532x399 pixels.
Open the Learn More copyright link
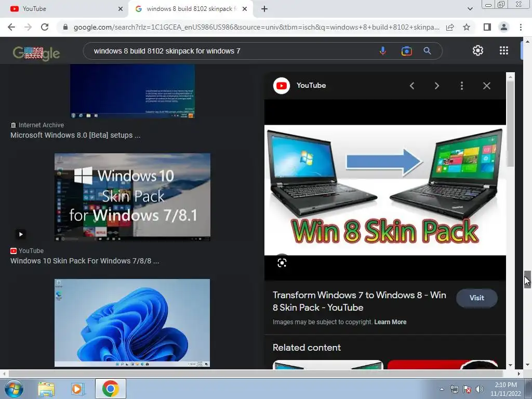[390, 322]
